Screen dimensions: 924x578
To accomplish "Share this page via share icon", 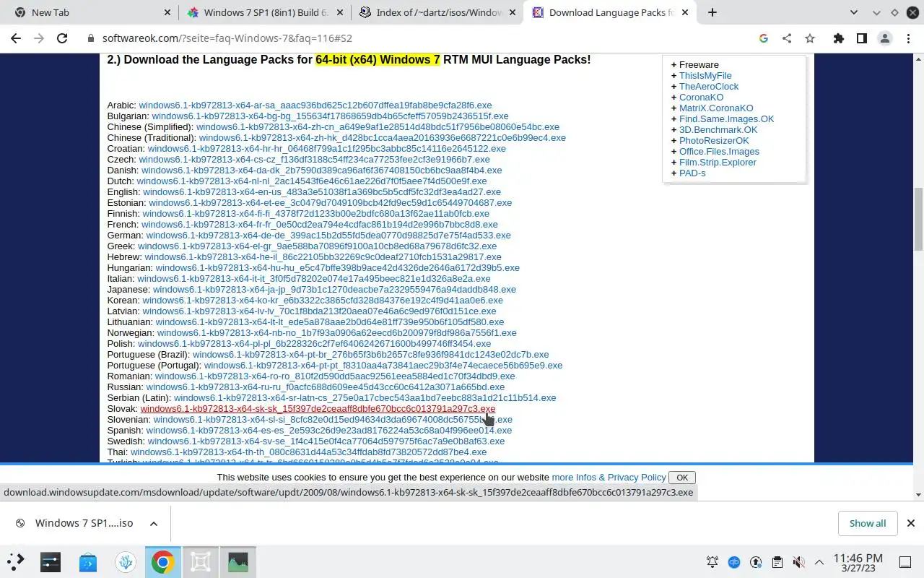I will (787, 38).
